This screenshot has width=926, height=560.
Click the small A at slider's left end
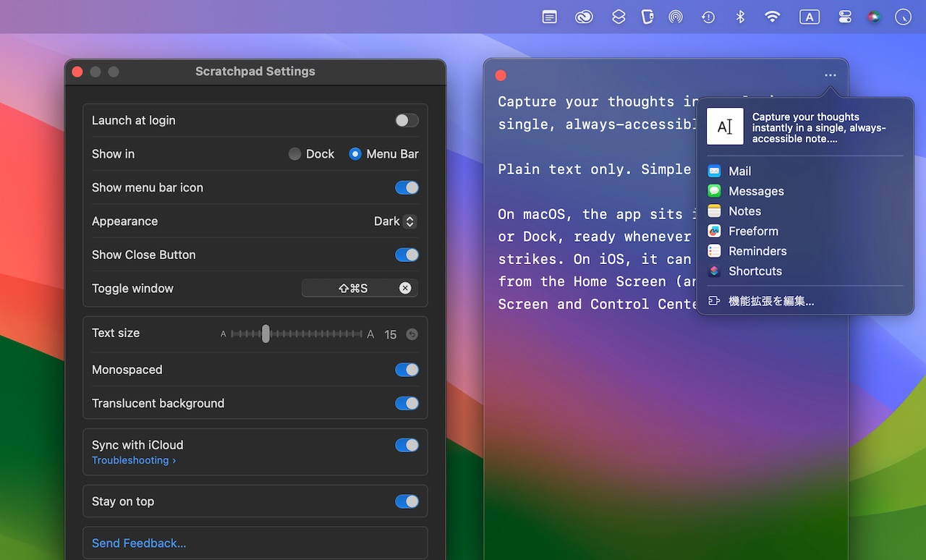pyautogui.click(x=223, y=334)
